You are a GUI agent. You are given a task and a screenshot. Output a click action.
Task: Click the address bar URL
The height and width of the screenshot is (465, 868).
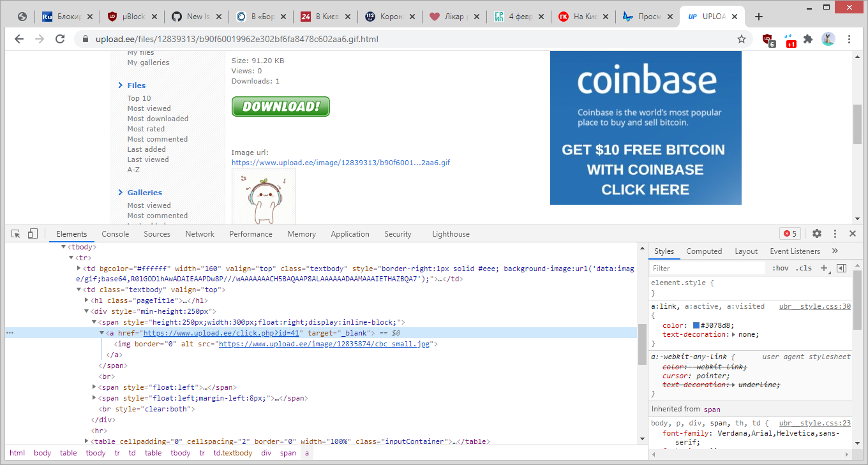click(237, 39)
